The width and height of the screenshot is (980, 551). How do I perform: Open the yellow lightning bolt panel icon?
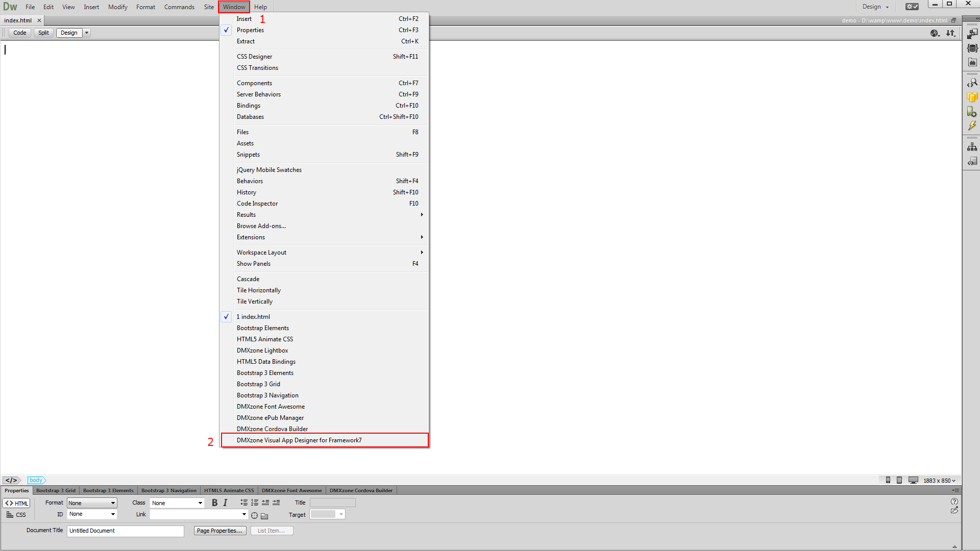(x=972, y=126)
